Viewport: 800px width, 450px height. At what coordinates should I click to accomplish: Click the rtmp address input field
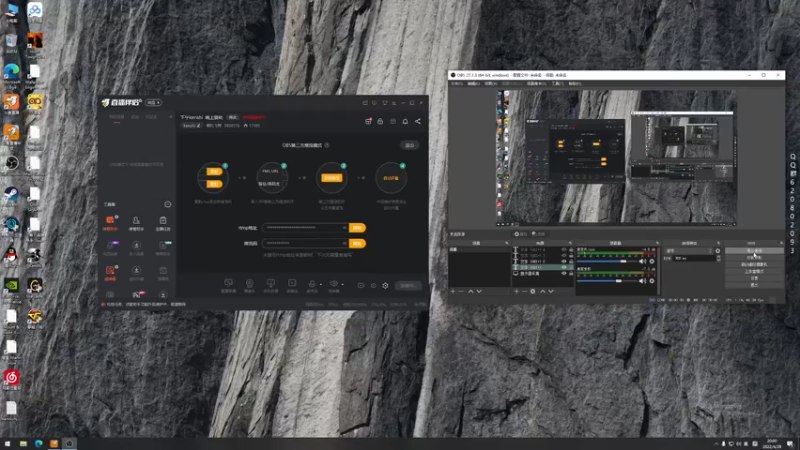(305, 228)
